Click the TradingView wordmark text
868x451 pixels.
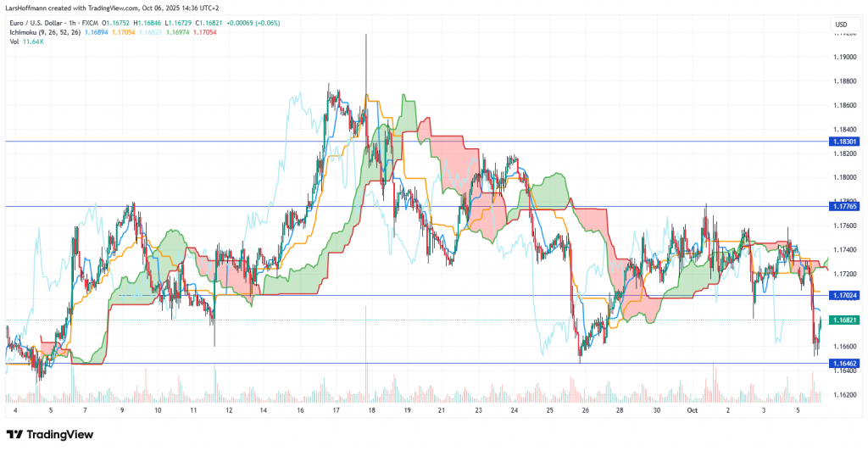[61, 434]
